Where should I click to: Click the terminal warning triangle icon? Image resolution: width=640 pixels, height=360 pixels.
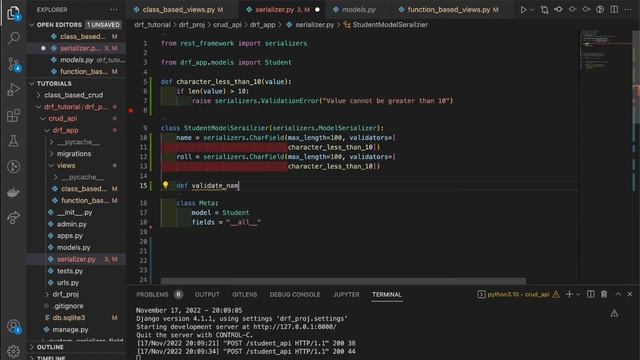614,313
